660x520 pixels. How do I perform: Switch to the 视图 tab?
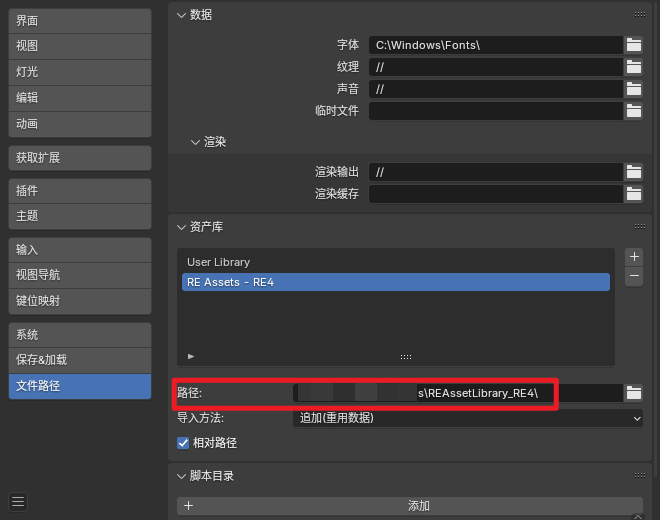(80, 46)
